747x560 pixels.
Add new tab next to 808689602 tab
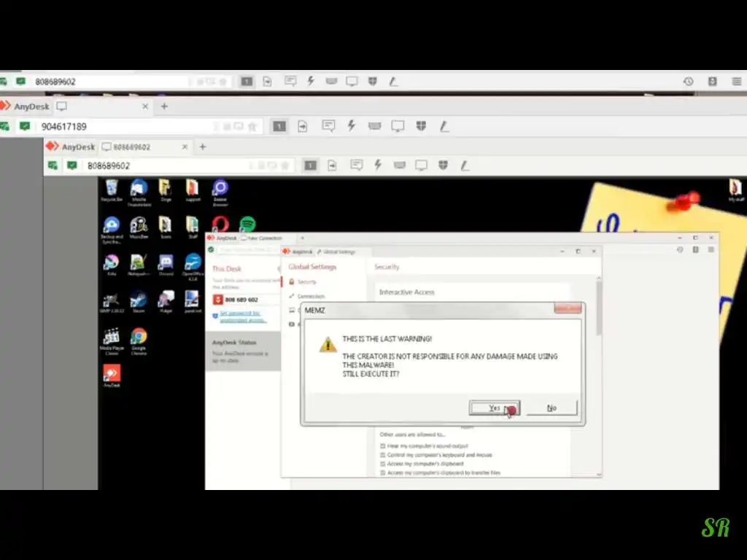203,147
